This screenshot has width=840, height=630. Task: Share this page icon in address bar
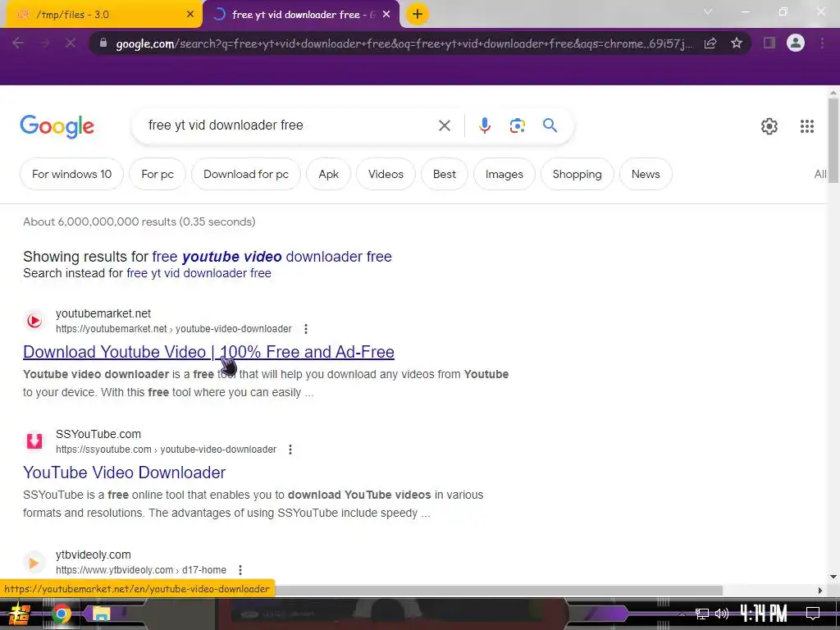(x=710, y=43)
